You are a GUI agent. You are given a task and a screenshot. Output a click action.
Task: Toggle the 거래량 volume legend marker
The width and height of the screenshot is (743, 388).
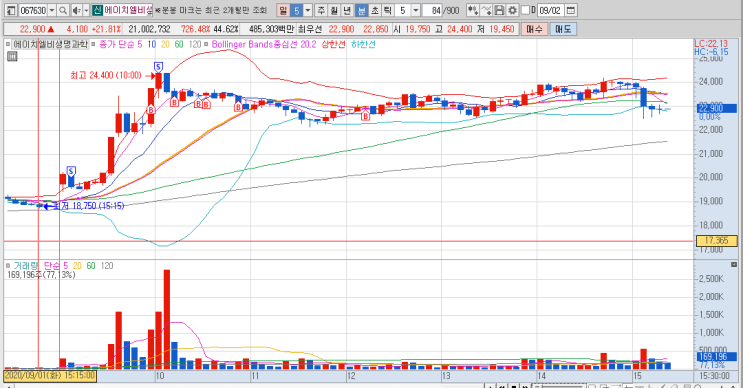[x=8, y=266]
